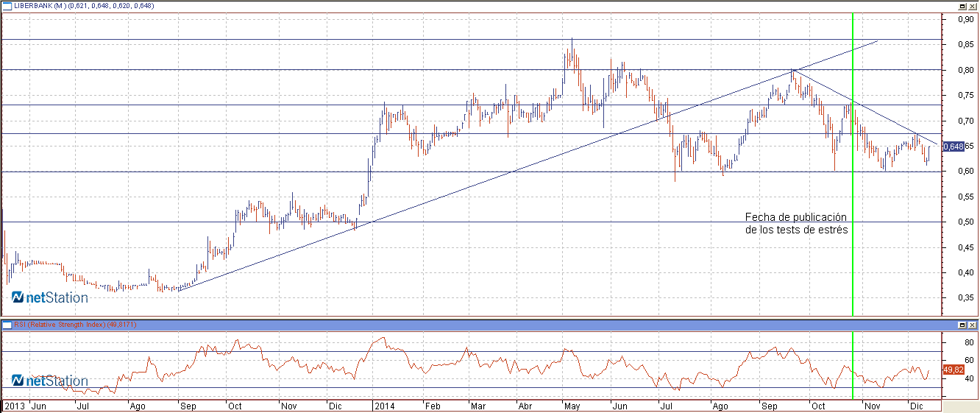Viewport: 980px width, 413px height.
Task: Click the current RSI value label 49,82
Action: (954, 370)
